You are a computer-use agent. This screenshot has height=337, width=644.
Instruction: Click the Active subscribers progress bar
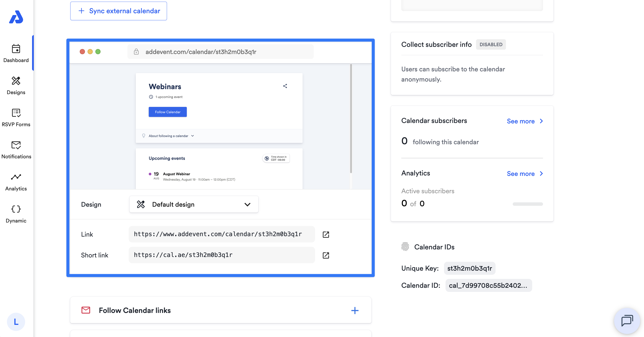click(528, 204)
